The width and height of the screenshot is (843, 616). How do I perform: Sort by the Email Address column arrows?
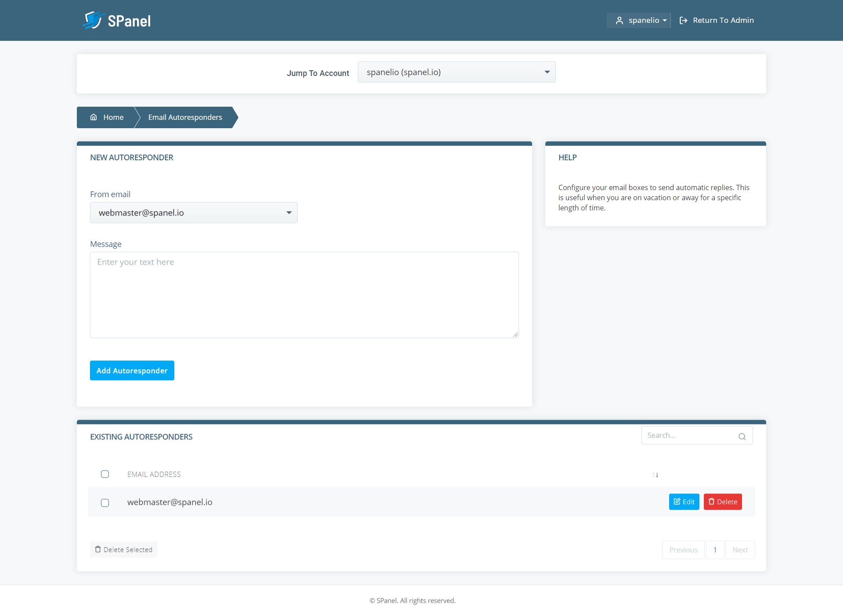(656, 475)
